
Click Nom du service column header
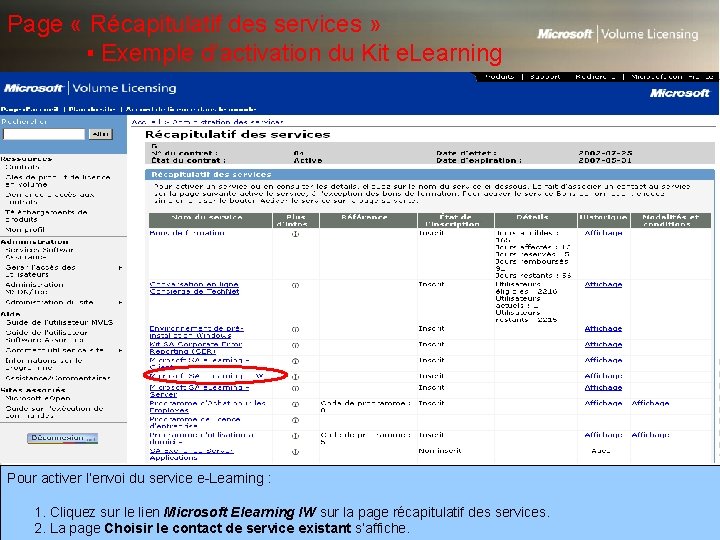210,220
